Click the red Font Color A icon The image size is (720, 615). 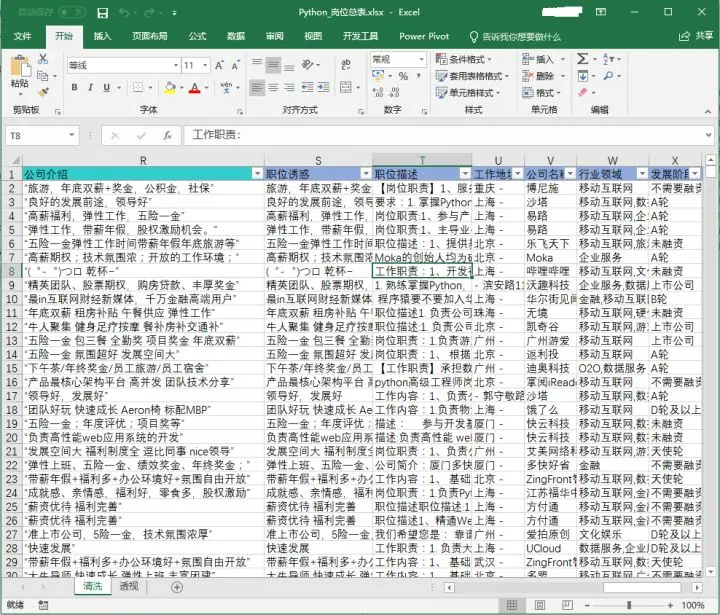click(195, 87)
